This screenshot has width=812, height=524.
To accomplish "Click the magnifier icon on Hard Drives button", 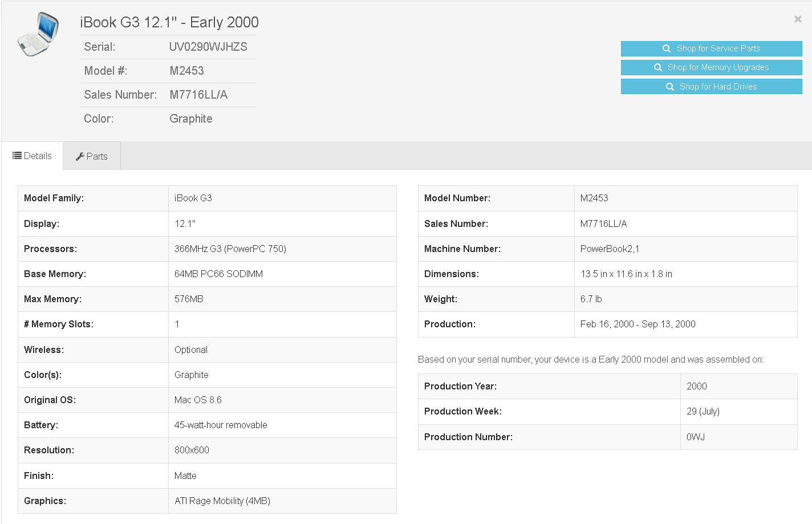I will 670,87.
